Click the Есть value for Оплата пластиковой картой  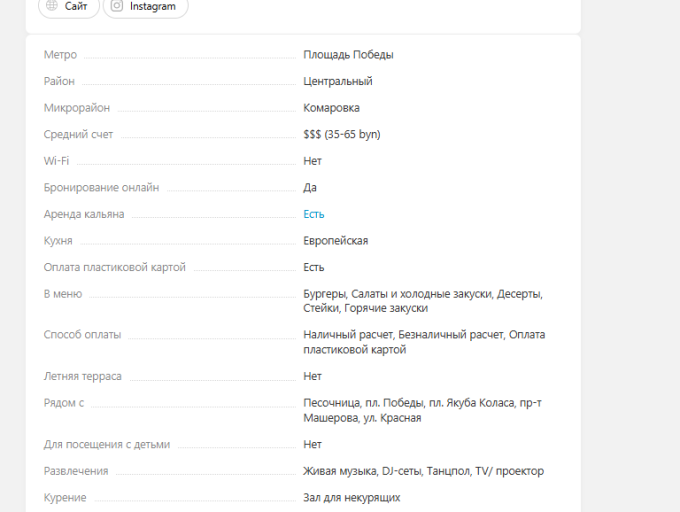314,267
